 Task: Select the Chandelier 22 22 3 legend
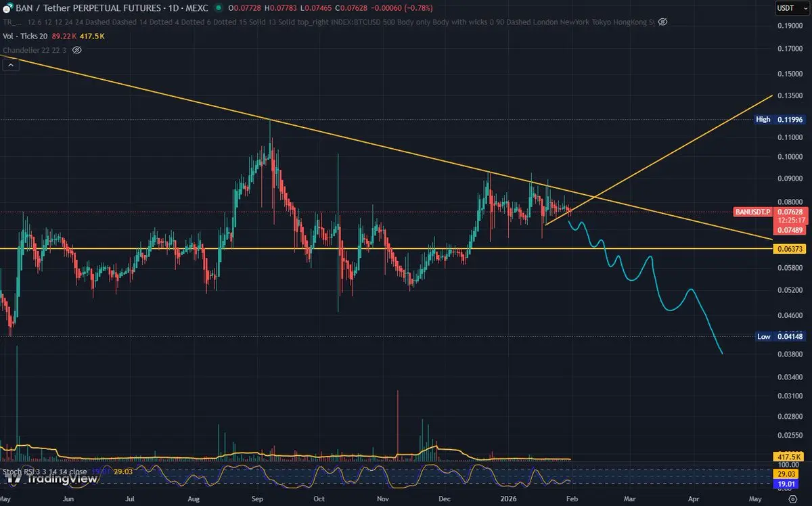tap(35, 50)
